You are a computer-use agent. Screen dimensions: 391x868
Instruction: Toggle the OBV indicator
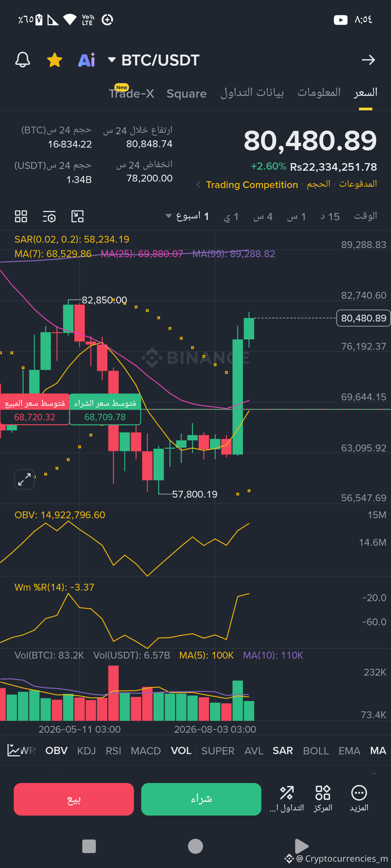tap(56, 750)
